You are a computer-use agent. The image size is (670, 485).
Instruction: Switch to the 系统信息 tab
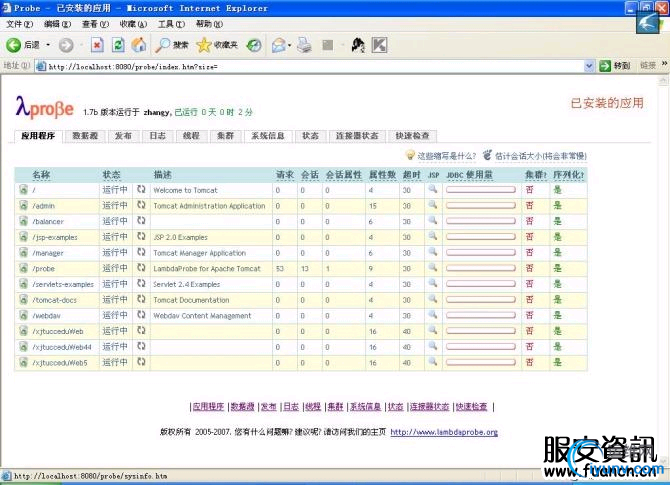[x=267, y=136]
